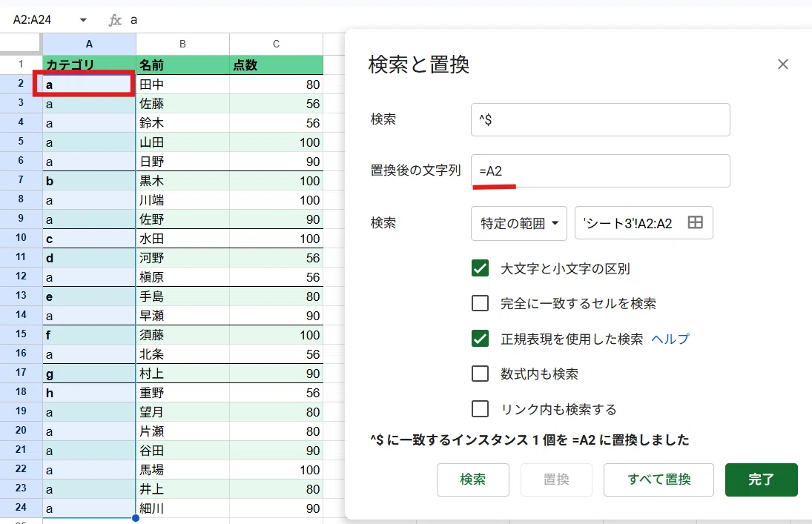The image size is (812, 524).
Task: Close the 検索と置換 dialog
Action: coord(782,64)
